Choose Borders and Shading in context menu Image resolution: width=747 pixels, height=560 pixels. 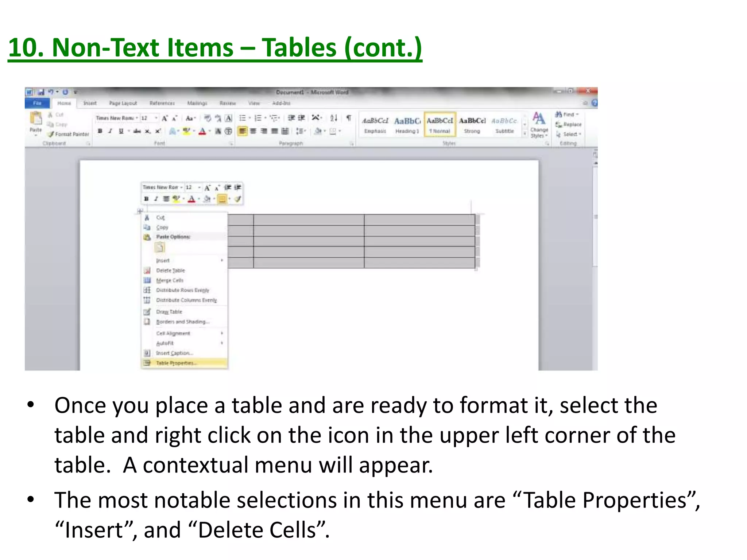[184, 322]
